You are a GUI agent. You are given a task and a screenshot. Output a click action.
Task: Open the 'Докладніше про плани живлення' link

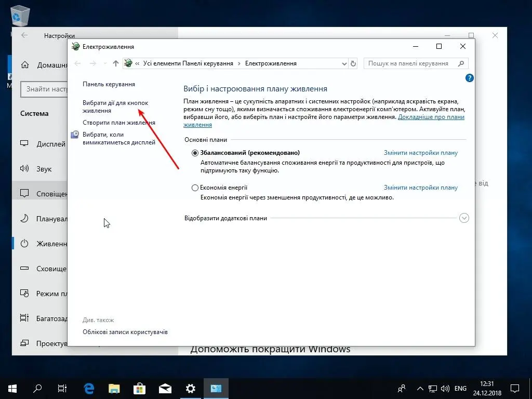click(x=431, y=117)
